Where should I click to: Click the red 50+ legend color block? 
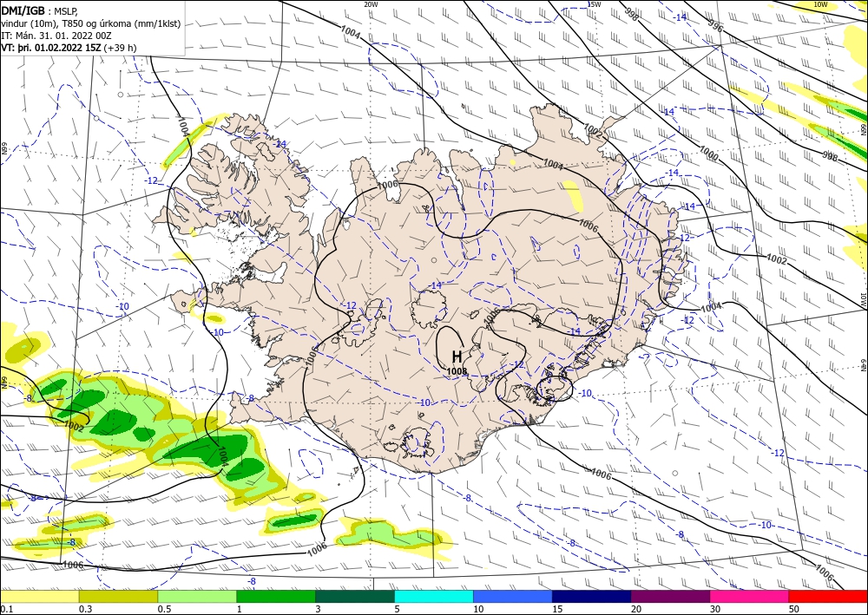[828, 596]
